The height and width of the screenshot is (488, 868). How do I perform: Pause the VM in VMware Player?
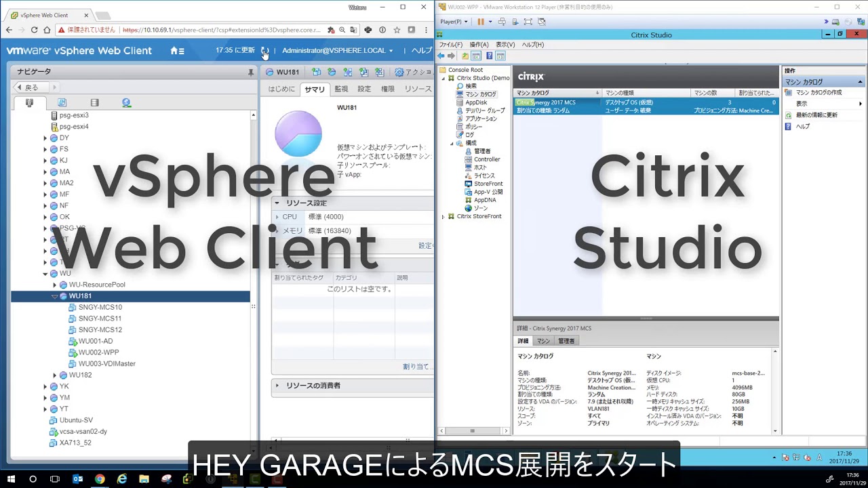[481, 22]
